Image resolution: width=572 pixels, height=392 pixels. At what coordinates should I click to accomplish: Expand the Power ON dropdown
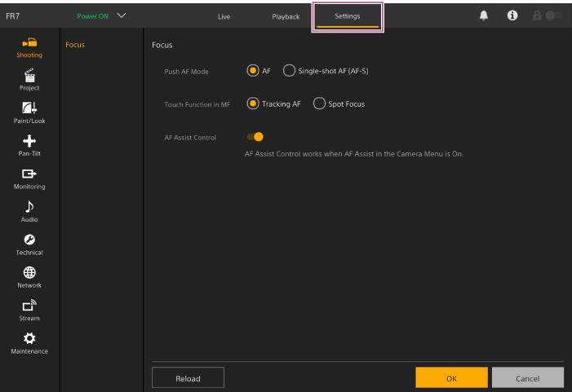click(122, 15)
